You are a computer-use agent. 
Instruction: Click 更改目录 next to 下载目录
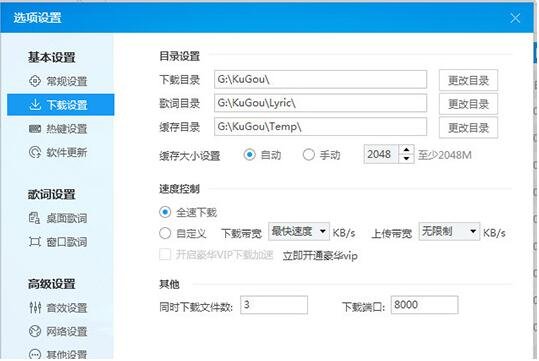click(x=468, y=80)
